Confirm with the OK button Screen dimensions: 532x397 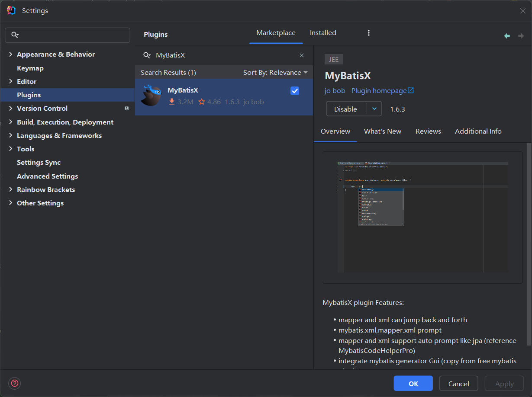pyautogui.click(x=413, y=384)
